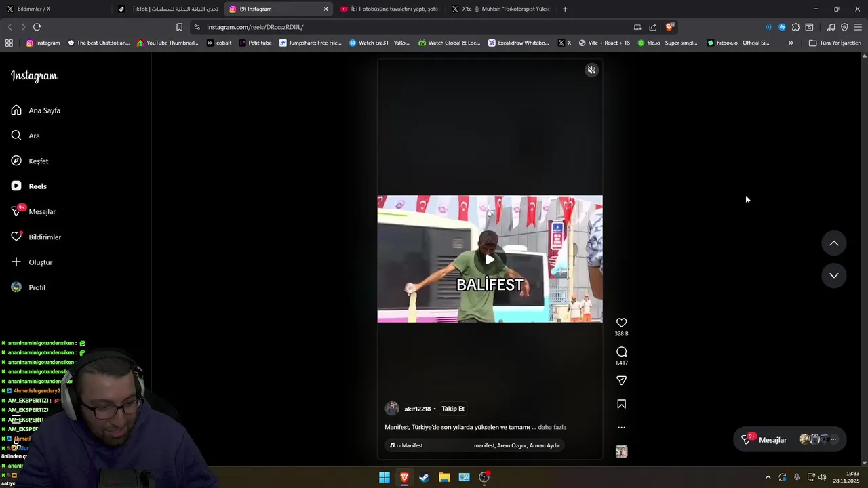Expand caption with daha fazla
Viewport: 868px width, 488px height.
[552, 427]
